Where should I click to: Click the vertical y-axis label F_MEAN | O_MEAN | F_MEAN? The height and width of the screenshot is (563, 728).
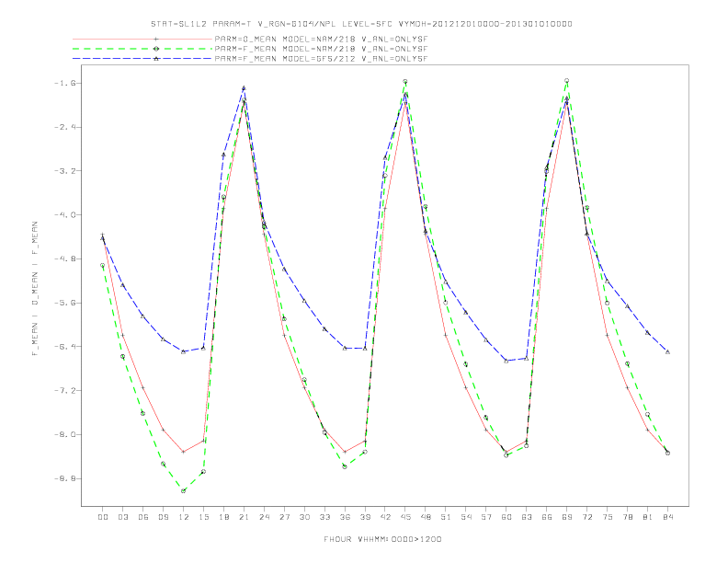[35, 289]
